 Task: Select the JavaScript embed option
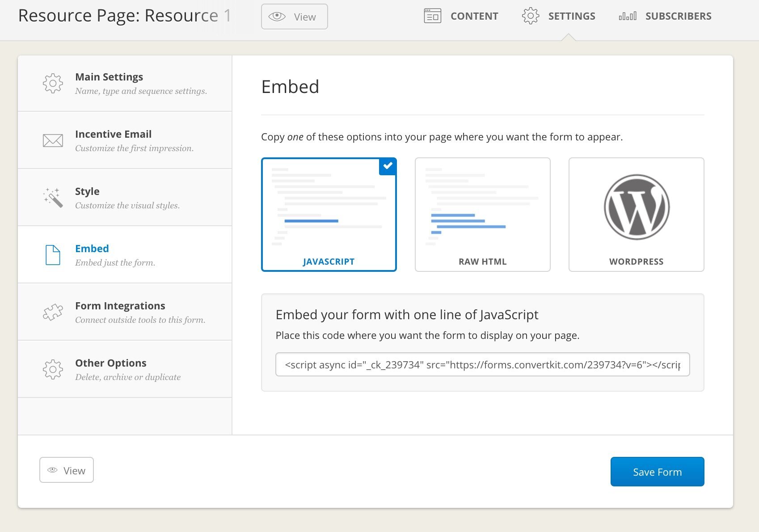329,215
